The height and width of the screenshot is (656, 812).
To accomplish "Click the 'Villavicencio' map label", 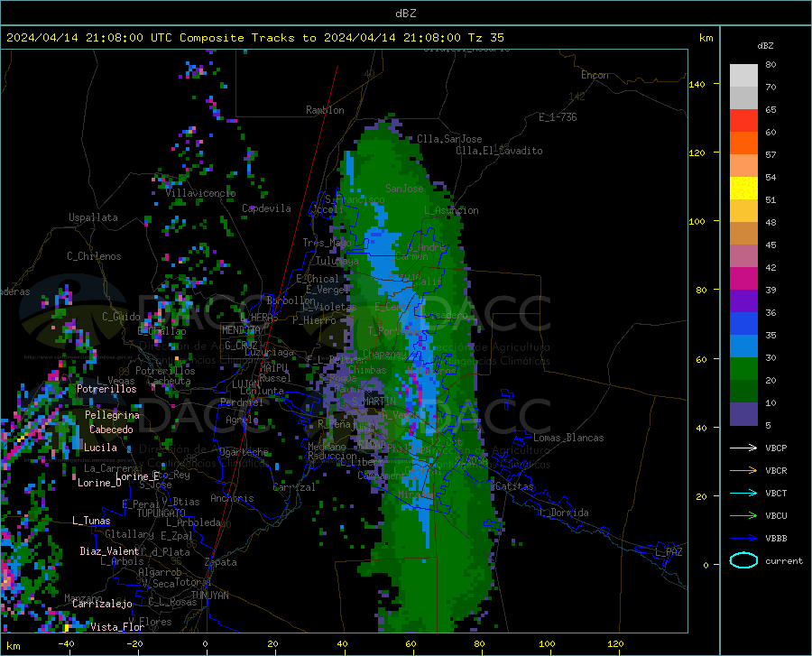I will pos(200,193).
